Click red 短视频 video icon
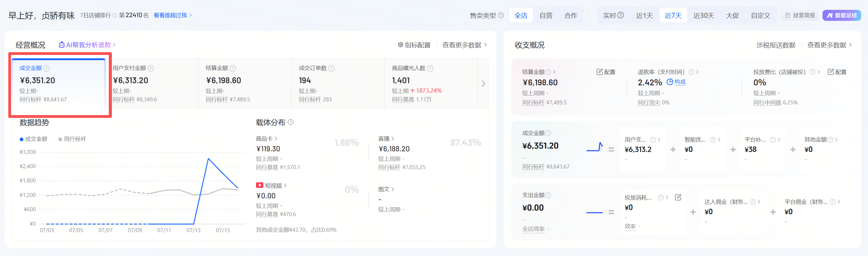 coord(259,185)
